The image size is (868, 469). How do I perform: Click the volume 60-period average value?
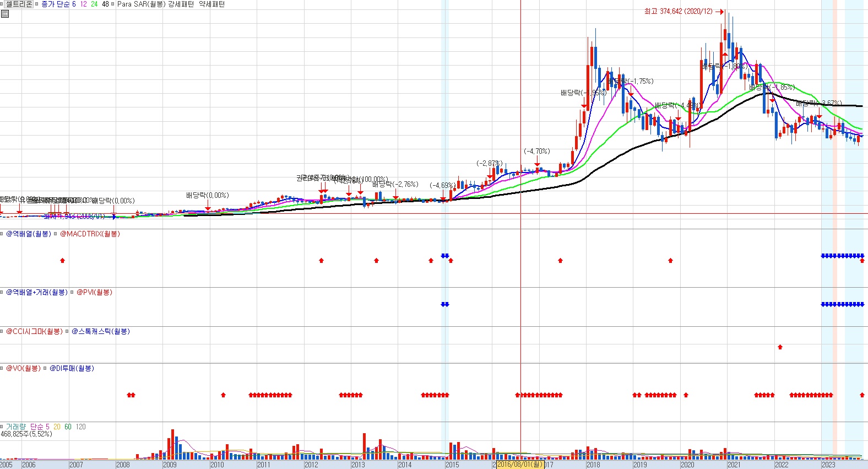click(x=68, y=427)
